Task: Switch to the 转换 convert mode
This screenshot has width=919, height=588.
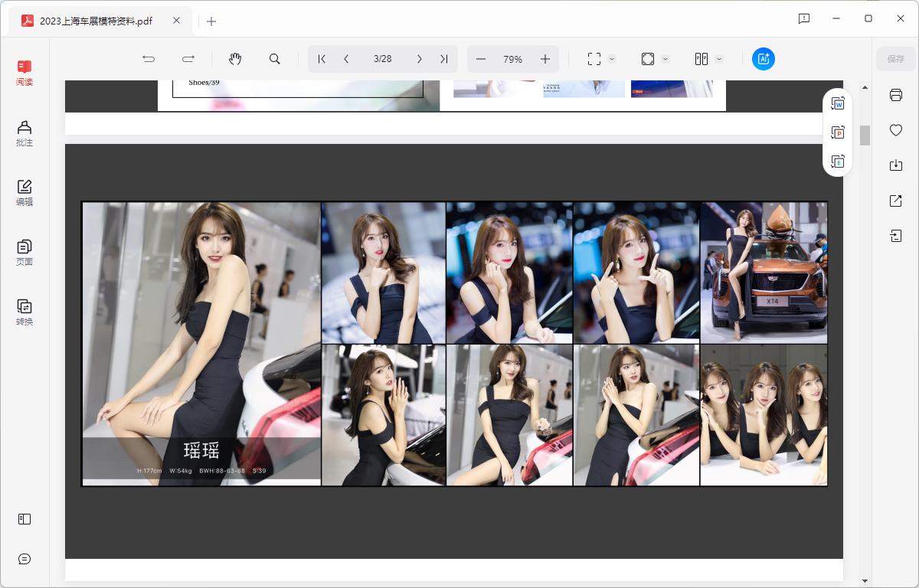Action: [x=25, y=312]
